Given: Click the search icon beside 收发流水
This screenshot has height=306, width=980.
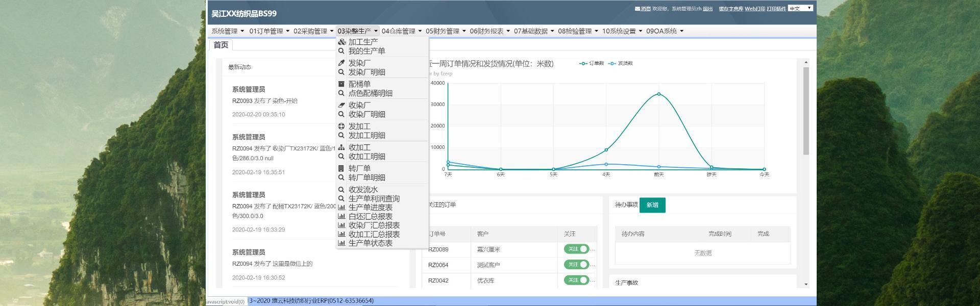Looking at the screenshot, I should 341,190.
